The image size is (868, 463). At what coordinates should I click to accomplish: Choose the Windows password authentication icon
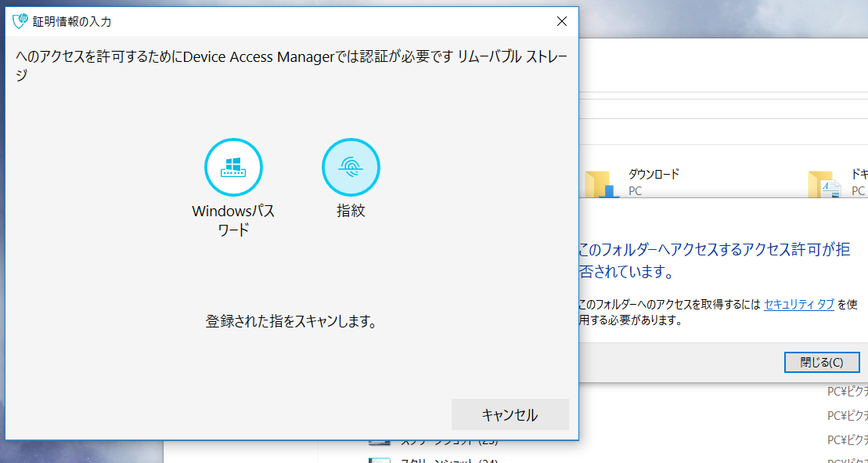[233, 167]
